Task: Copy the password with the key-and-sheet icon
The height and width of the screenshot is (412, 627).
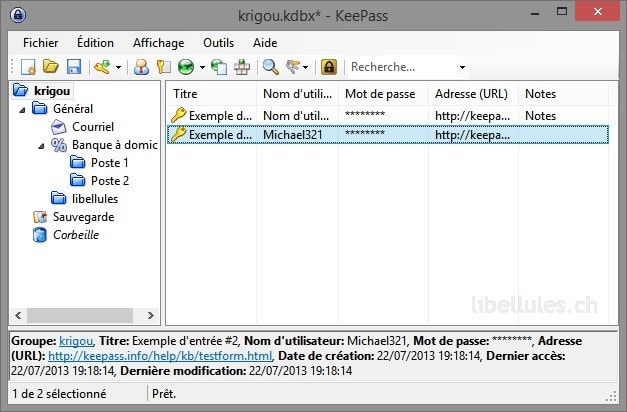Action: click(164, 67)
